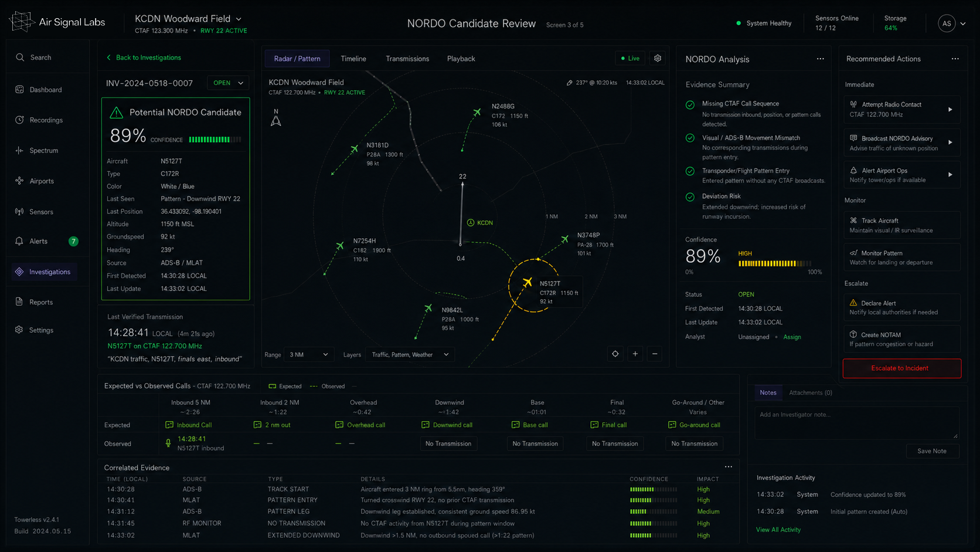Open the Spectrum view

click(37, 151)
